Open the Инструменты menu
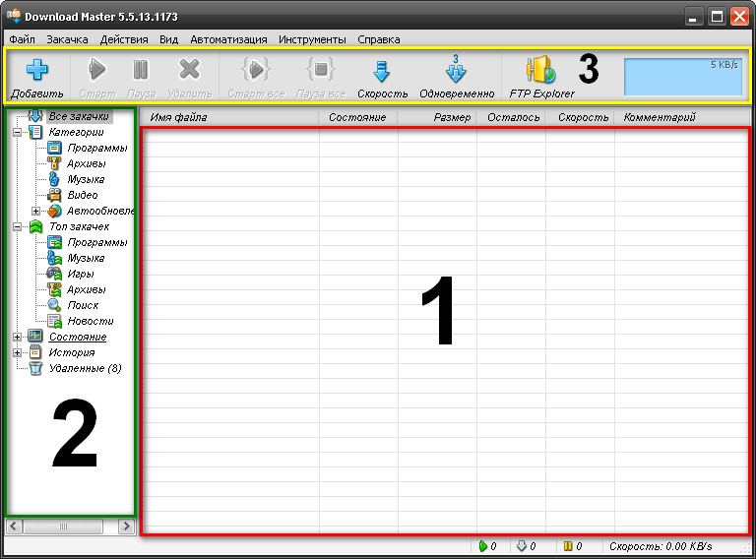Screen dimensions: 756x559 tap(312, 39)
